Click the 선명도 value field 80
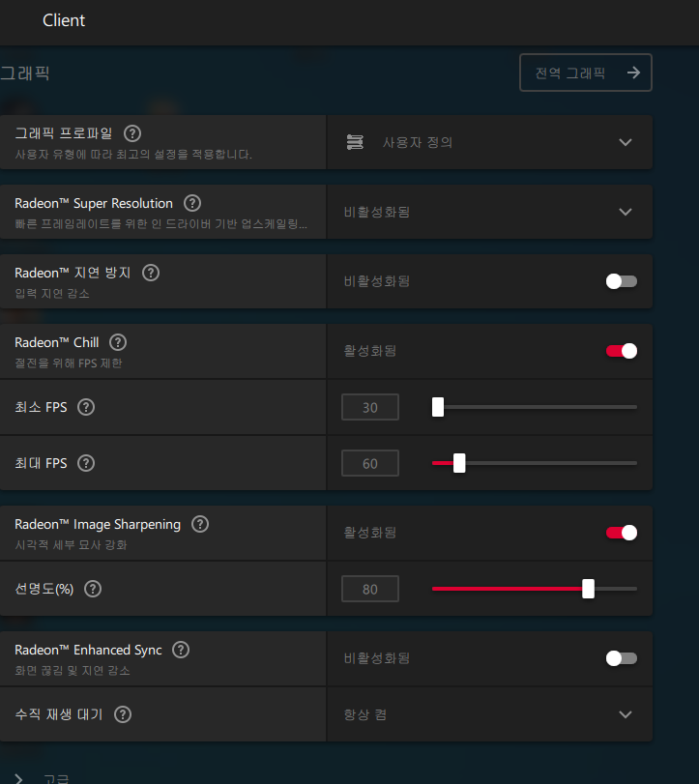Image resolution: width=699 pixels, height=784 pixels. (x=370, y=589)
